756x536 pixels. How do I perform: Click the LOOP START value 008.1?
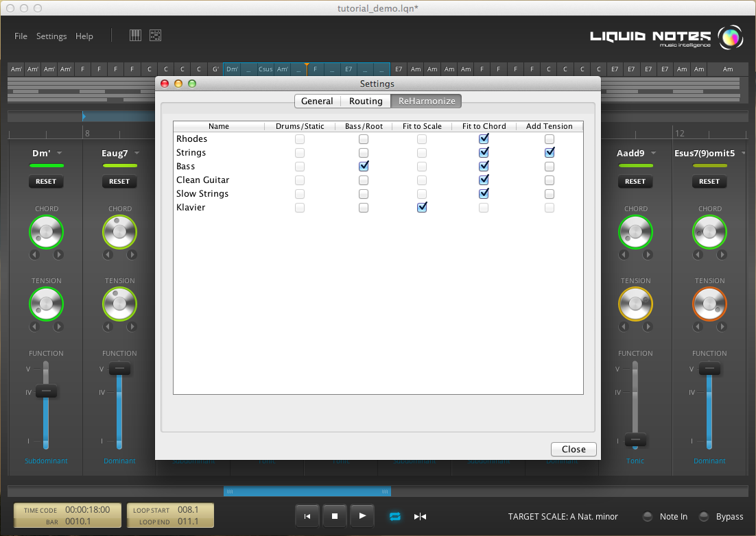pos(188,509)
